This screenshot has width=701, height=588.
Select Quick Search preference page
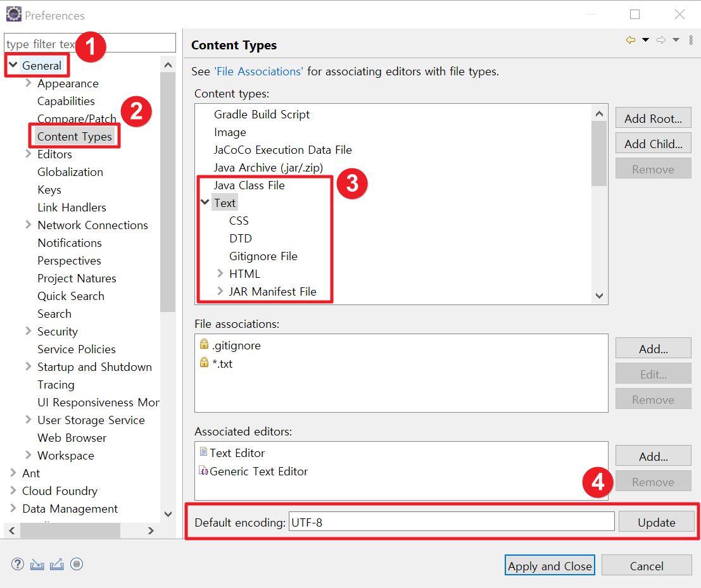coord(71,296)
